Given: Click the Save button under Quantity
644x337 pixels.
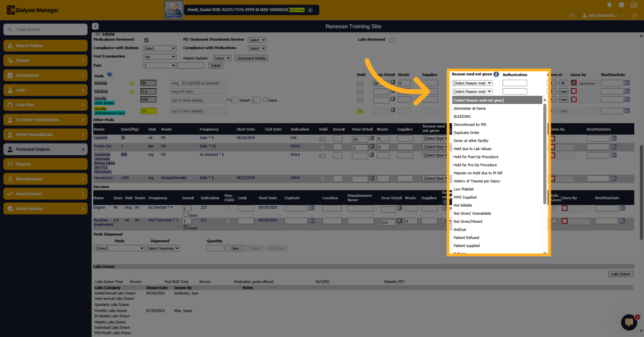Looking at the screenshot, I should click(235, 248).
